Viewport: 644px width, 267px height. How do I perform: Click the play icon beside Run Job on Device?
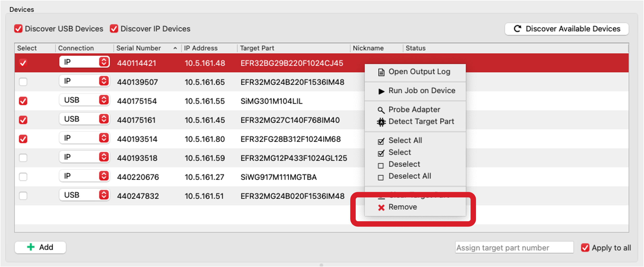[381, 91]
